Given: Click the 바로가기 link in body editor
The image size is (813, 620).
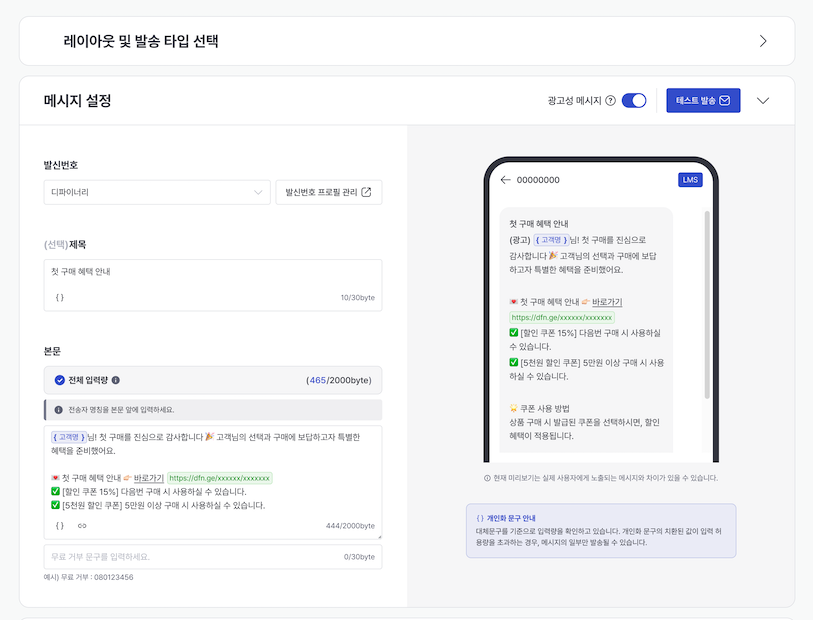Looking at the screenshot, I should (149, 478).
